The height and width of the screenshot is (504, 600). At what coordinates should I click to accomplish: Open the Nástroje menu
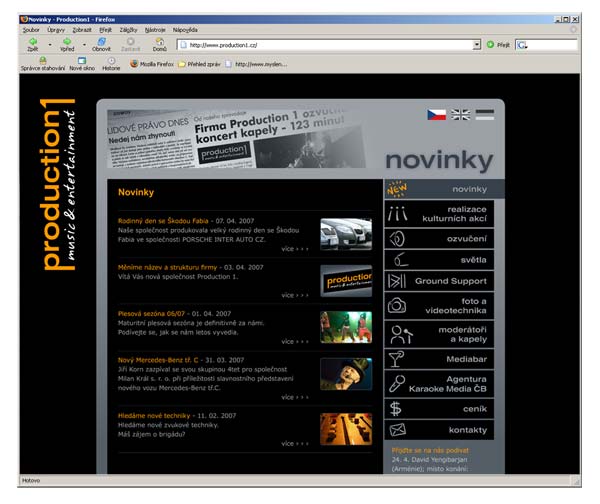pos(155,30)
